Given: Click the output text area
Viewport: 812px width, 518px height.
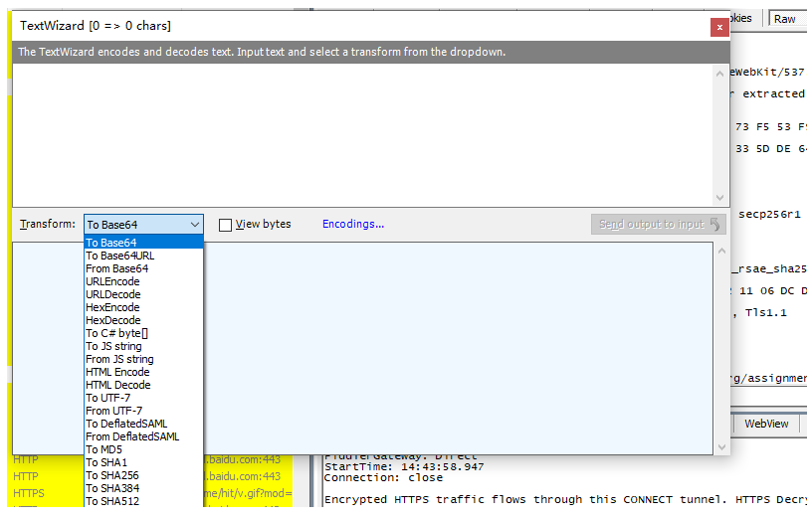Looking at the screenshot, I should 362,348.
